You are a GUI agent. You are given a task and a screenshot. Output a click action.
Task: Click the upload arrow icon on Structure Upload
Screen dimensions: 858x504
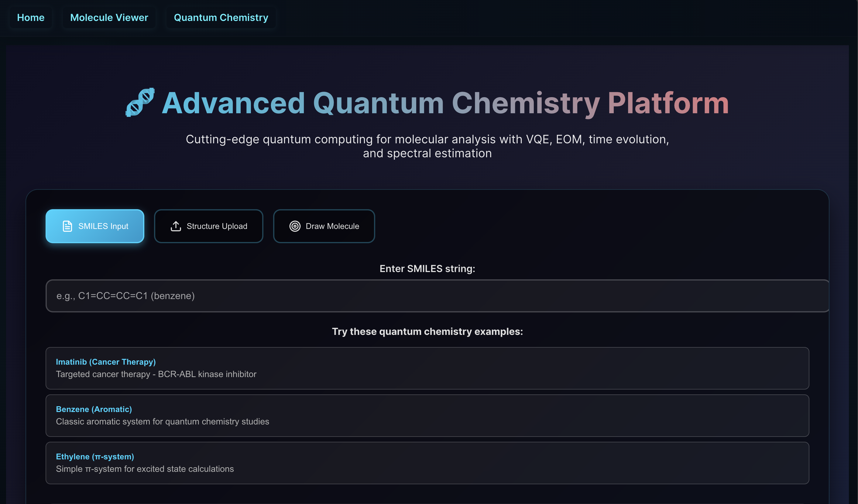176,226
